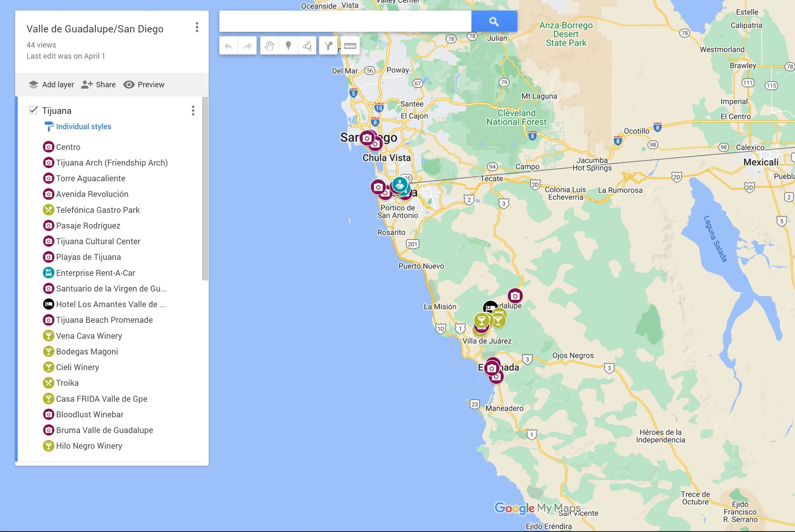795x532 pixels.
Task: Uncheck the Tijuana layer checkbox
Action: pos(33,110)
